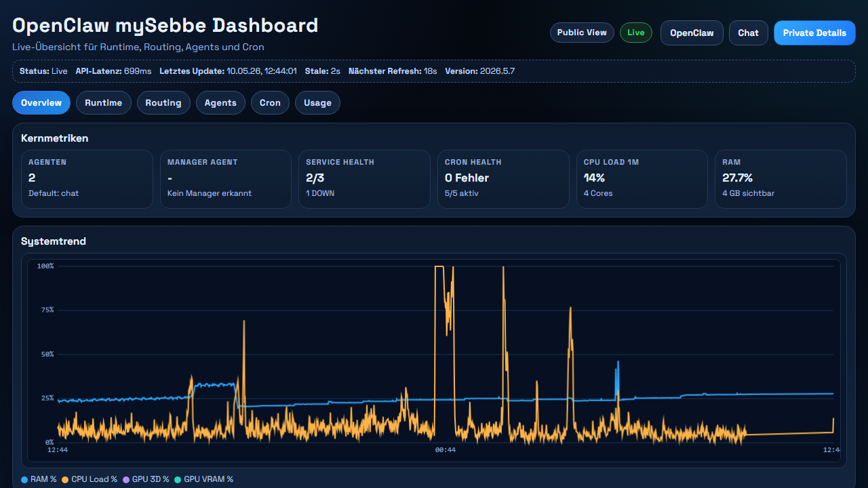Viewport: 868px width, 488px height.
Task: Click the '4 GB sichtbar' text
Action: pyautogui.click(x=749, y=193)
